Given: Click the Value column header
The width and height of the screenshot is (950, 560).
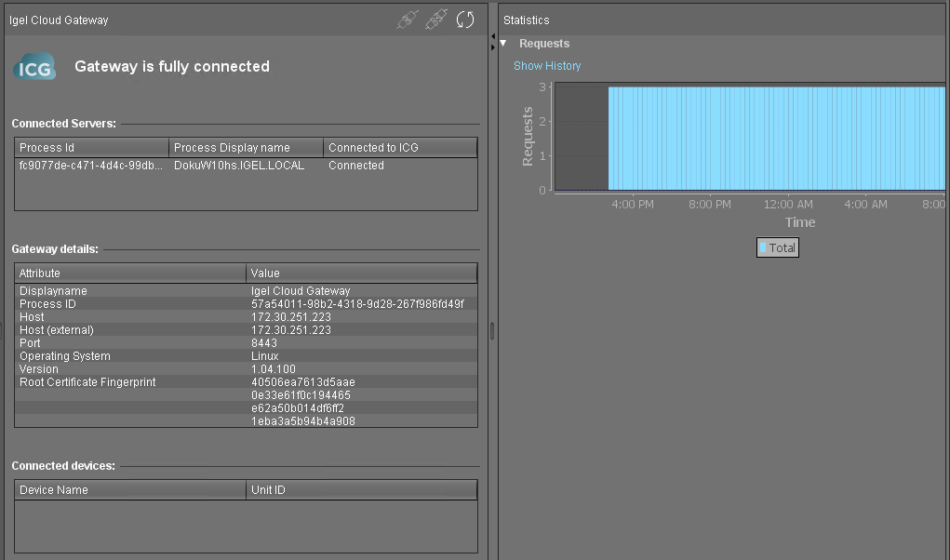Looking at the screenshot, I should coord(361,273).
